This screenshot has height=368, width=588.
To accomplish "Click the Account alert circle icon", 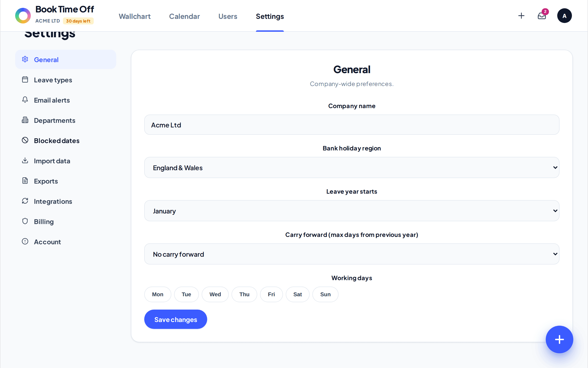I will tap(25, 241).
